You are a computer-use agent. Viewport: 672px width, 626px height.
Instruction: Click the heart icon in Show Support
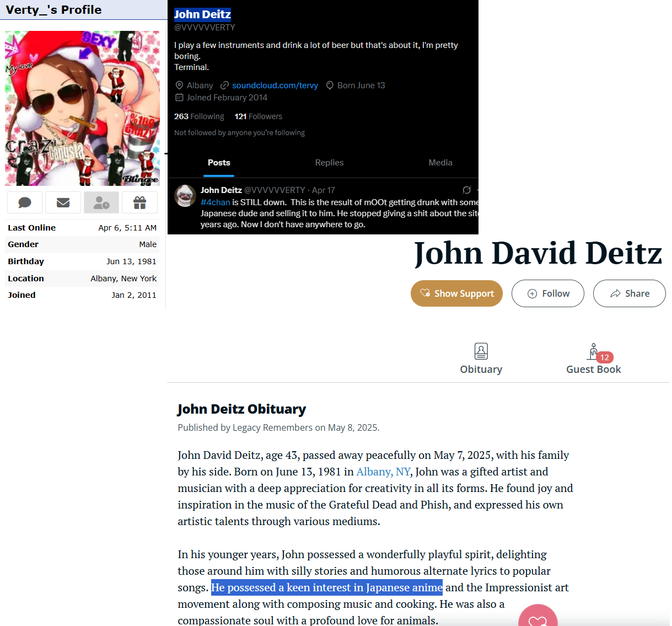pyautogui.click(x=425, y=293)
